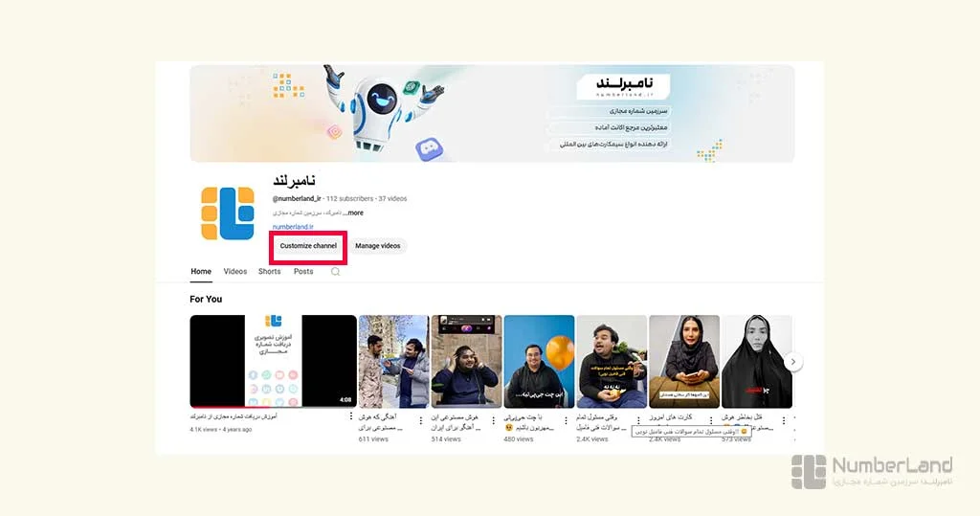Open the short thumbnail with 514 views

click(466, 361)
